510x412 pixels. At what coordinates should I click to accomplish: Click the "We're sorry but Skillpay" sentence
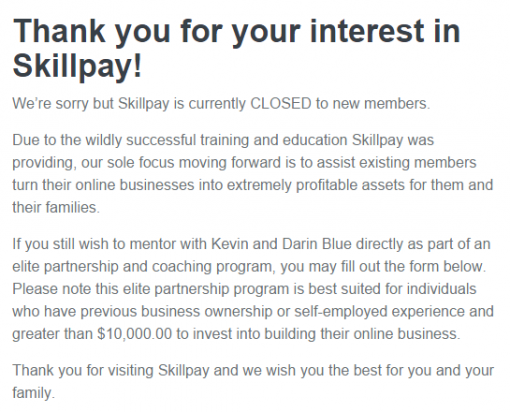(221, 104)
